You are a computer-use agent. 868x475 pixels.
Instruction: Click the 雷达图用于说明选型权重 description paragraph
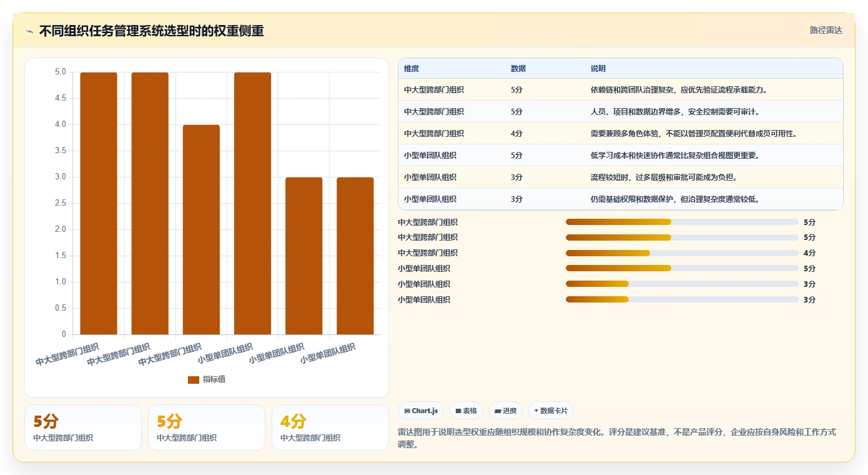(x=617, y=438)
